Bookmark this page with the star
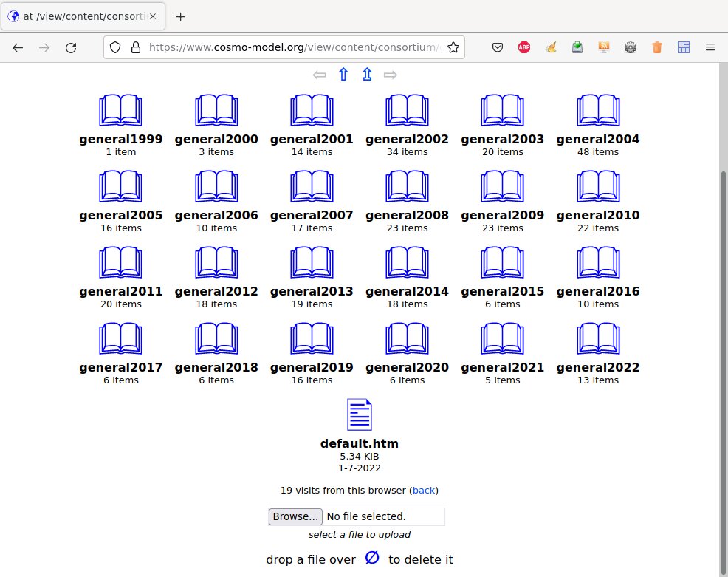The width and height of the screenshot is (728, 577). pyautogui.click(x=453, y=47)
